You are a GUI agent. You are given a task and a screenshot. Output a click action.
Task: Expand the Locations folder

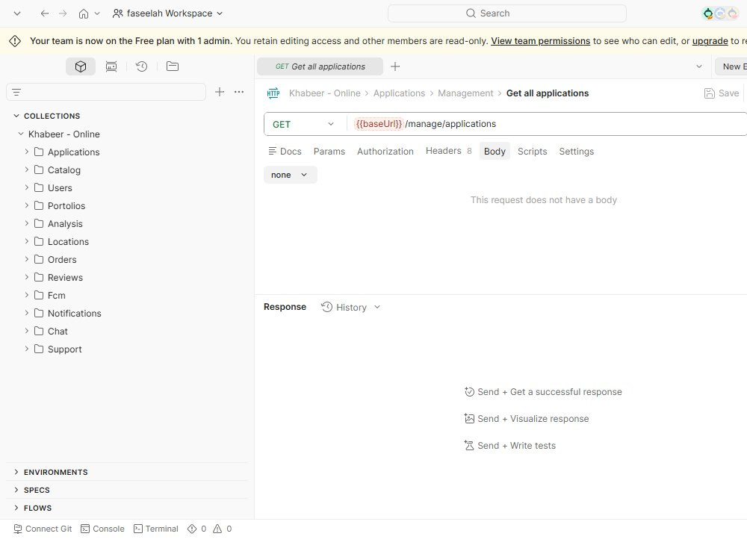(x=27, y=241)
